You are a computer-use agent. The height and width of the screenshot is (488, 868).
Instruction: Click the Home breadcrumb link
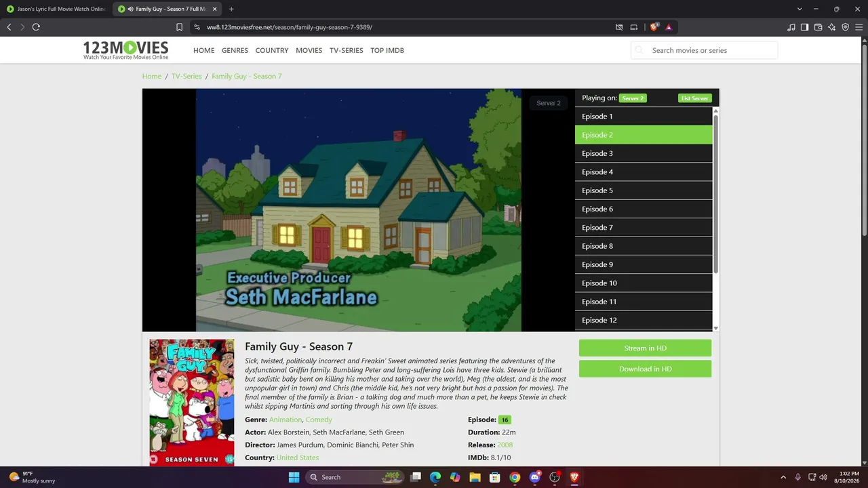[x=152, y=76]
